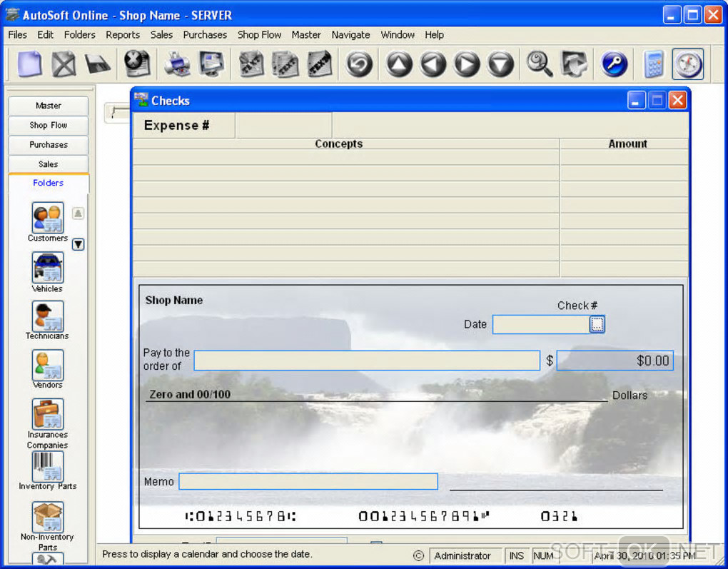728x569 pixels.
Task: Open the Folders menu
Action: point(79,35)
